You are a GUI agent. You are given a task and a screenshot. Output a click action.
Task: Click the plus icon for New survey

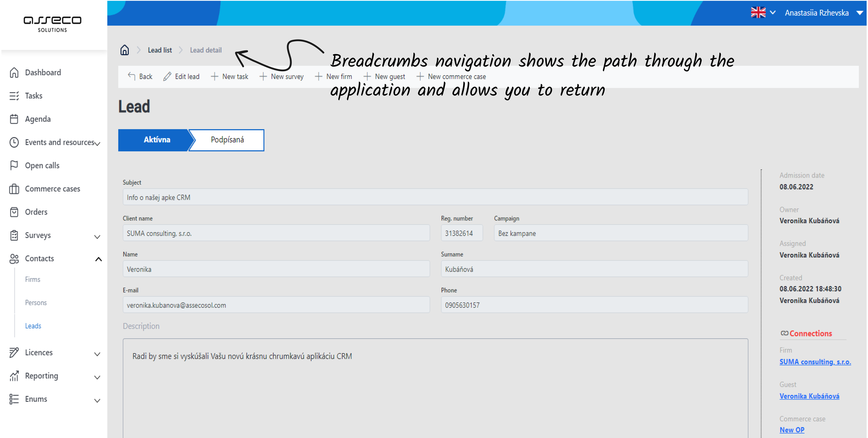(263, 77)
